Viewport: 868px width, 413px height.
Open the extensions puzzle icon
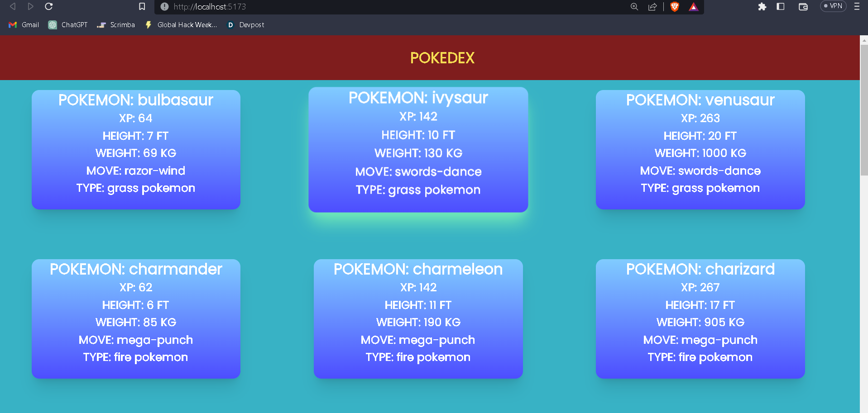(x=762, y=7)
